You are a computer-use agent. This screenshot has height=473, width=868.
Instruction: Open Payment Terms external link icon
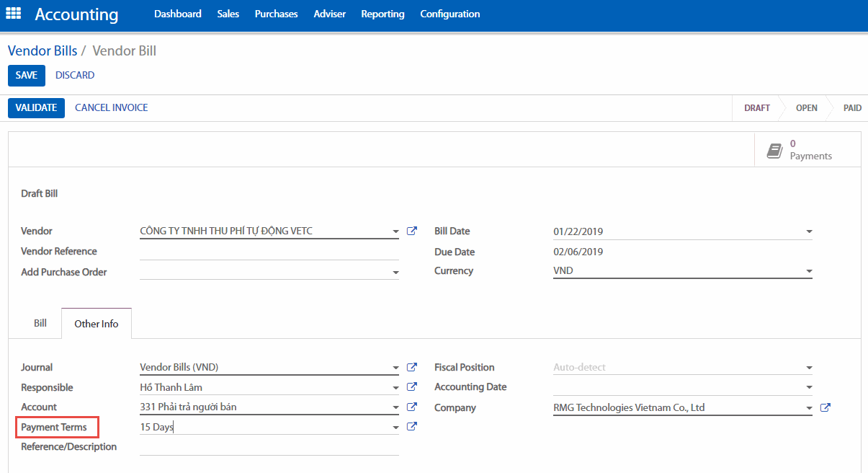(412, 427)
